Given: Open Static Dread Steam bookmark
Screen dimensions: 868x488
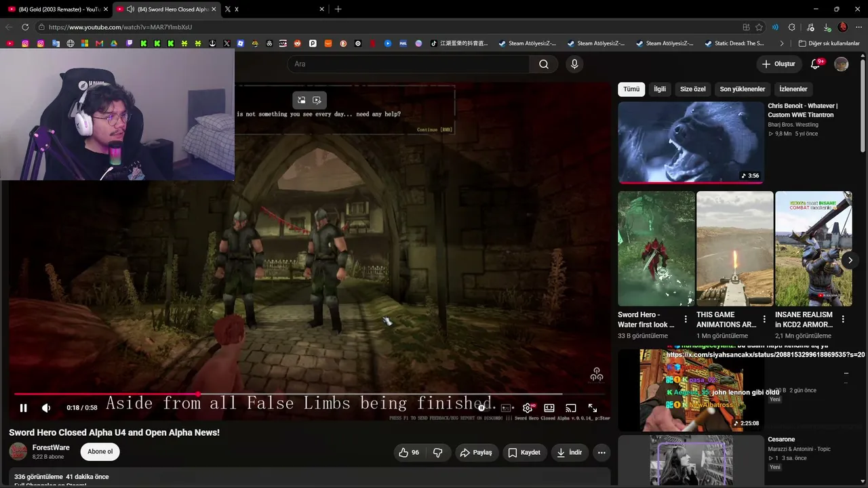Looking at the screenshot, I should [735, 43].
